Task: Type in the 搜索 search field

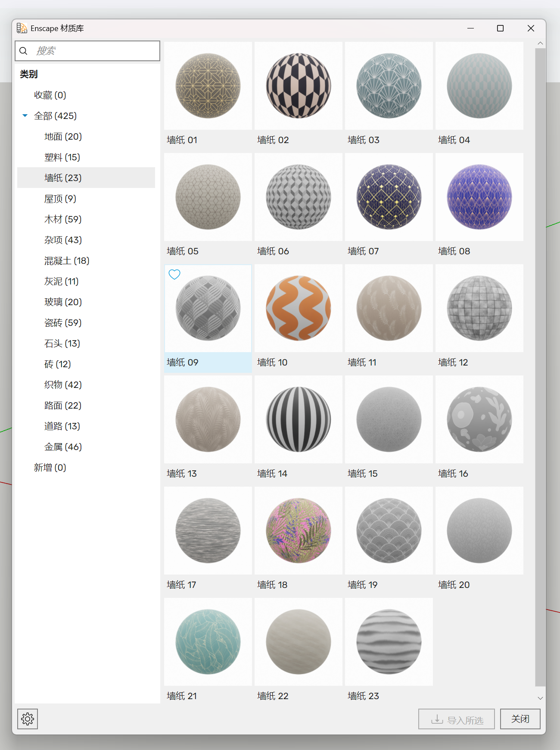Action: (95, 51)
